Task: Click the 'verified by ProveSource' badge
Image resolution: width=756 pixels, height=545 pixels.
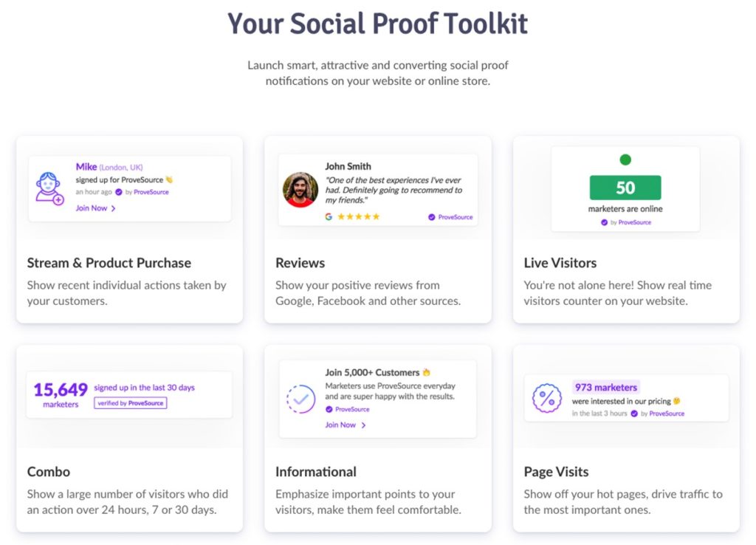Action: (131, 402)
